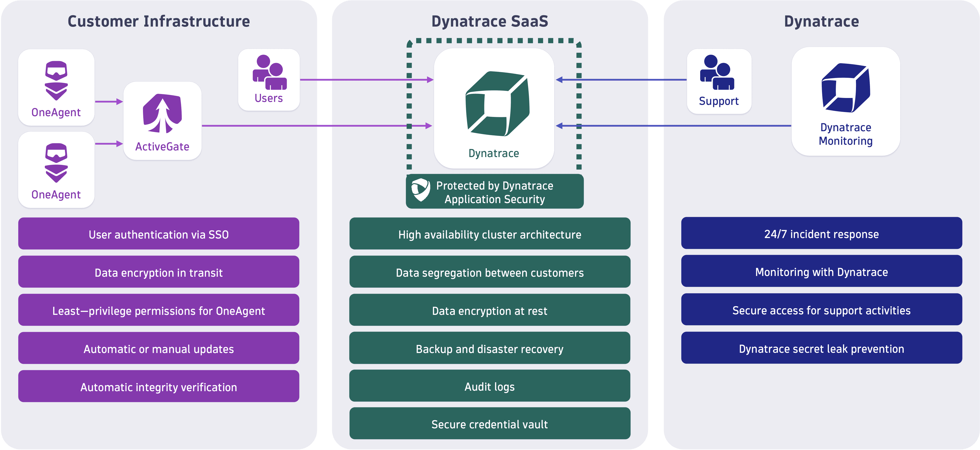This screenshot has width=980, height=450.
Task: Select Data encryption in transit
Action: click(x=158, y=272)
